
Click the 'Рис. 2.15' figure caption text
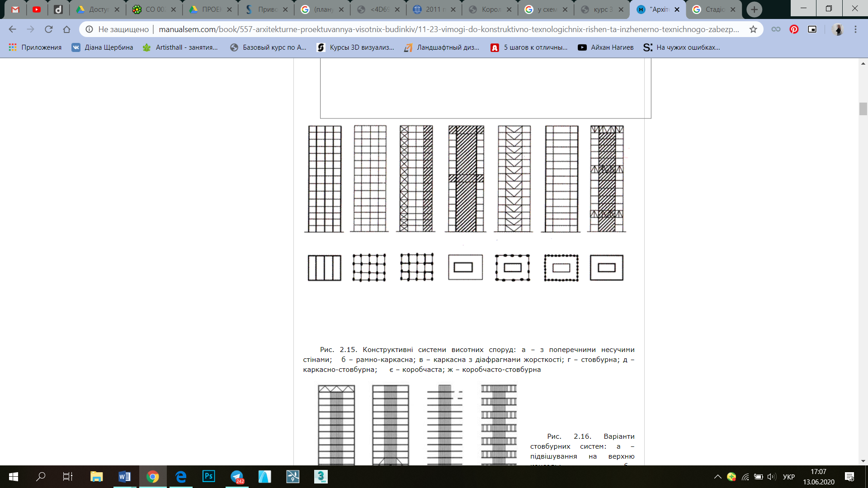click(x=469, y=360)
